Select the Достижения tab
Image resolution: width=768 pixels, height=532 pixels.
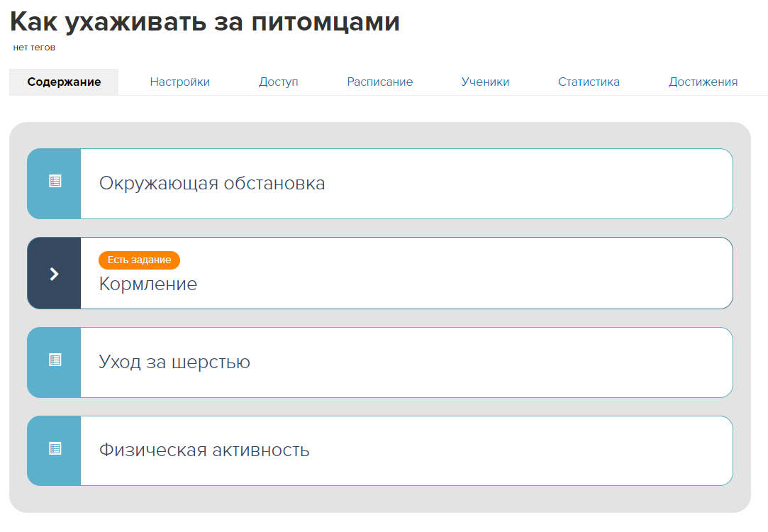[703, 82]
